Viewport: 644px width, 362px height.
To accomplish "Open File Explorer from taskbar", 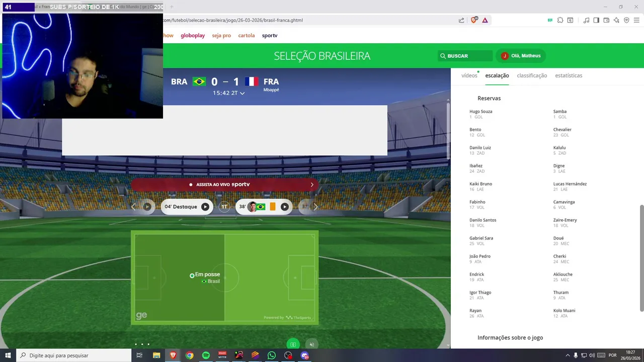I will pos(156,355).
